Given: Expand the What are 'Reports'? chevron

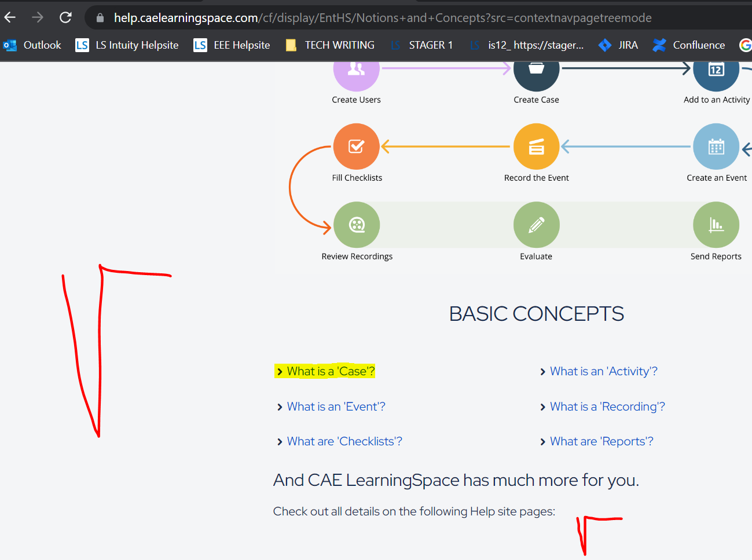Looking at the screenshot, I should pyautogui.click(x=542, y=442).
